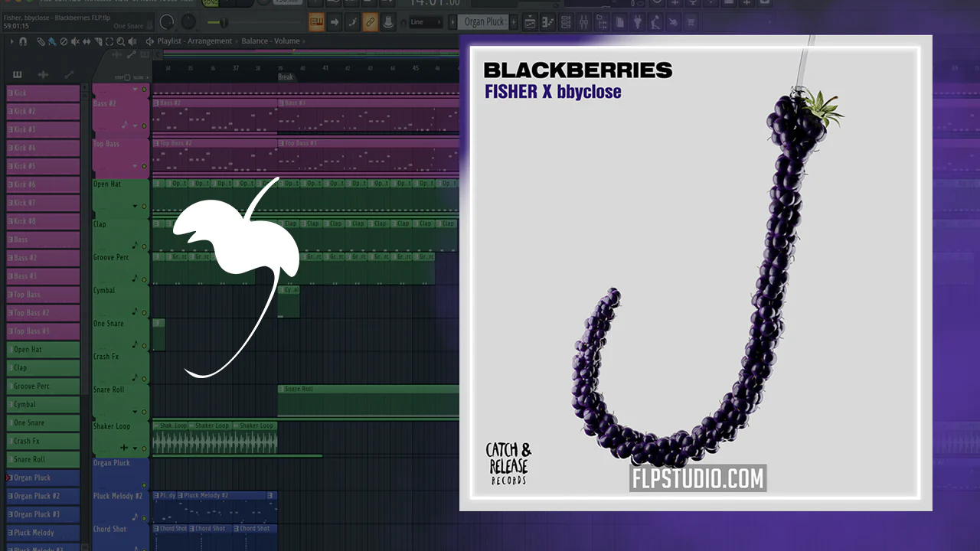Click the stamp-shaped multilink toolbar icon
The image size is (980, 551).
[x=388, y=22]
